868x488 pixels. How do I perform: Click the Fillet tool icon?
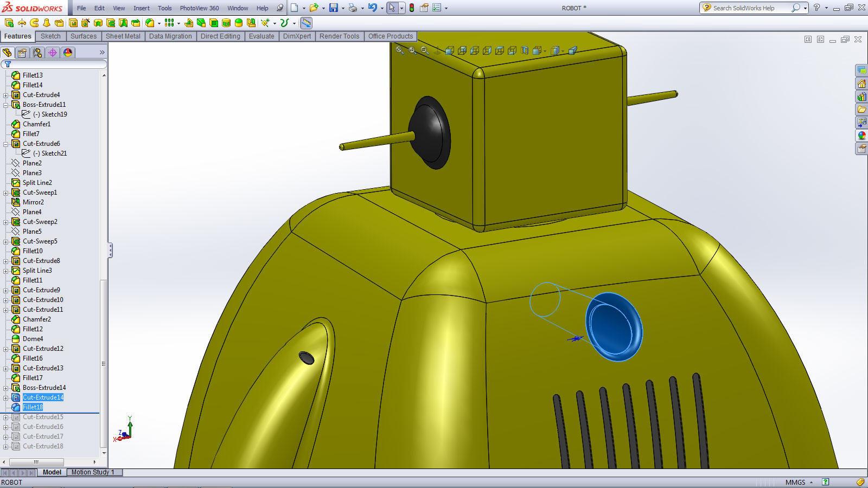point(150,23)
